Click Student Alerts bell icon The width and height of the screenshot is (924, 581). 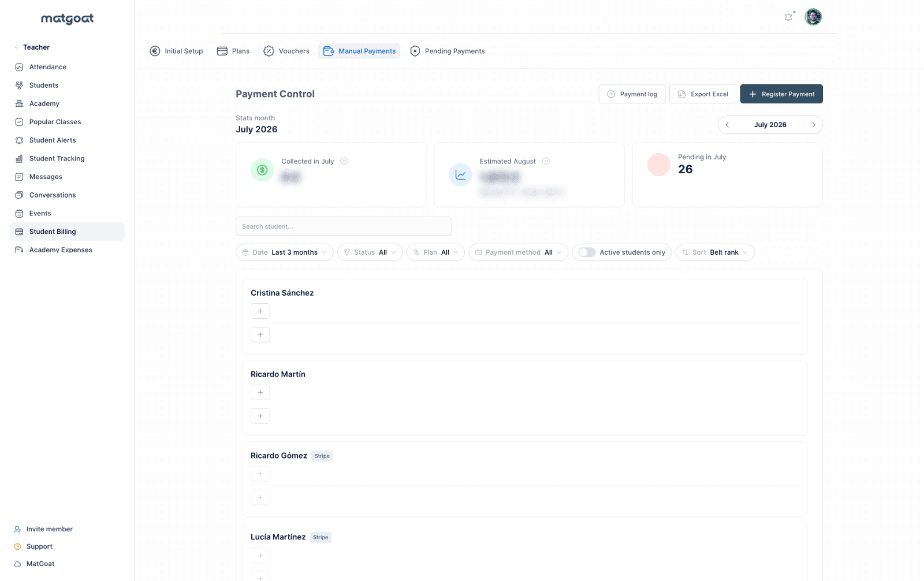click(19, 140)
